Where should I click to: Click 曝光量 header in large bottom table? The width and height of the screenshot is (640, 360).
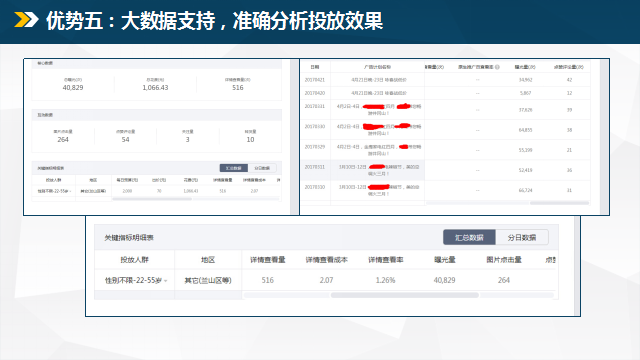(x=444, y=260)
